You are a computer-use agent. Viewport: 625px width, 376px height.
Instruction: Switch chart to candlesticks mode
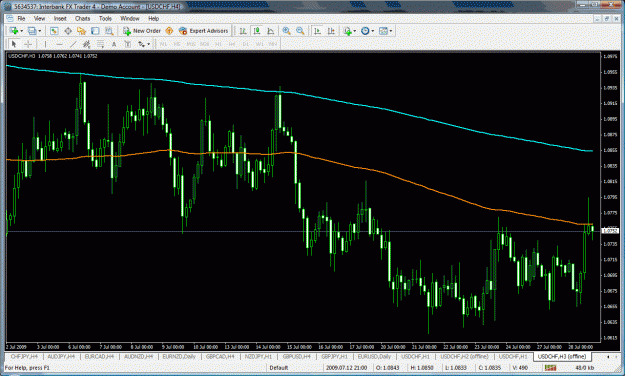(x=257, y=31)
